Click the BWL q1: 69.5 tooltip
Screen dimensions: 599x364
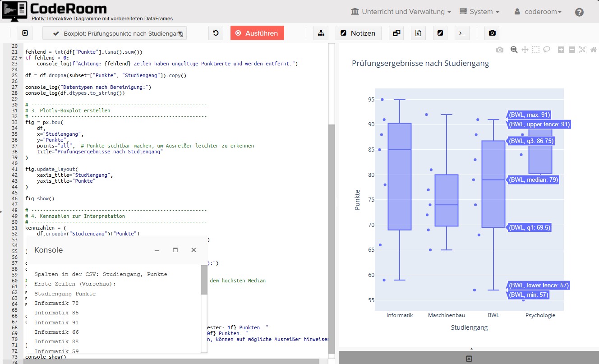pos(530,227)
